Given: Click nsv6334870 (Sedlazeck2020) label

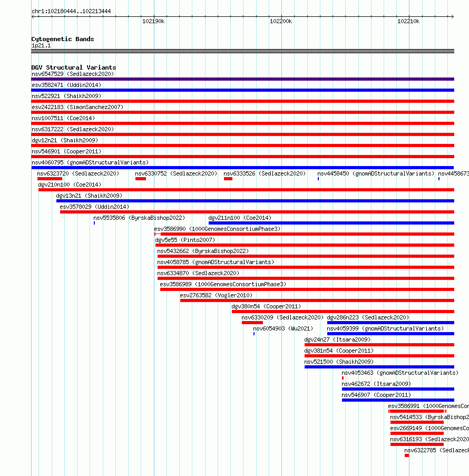Looking at the screenshot, I should [x=198, y=273].
